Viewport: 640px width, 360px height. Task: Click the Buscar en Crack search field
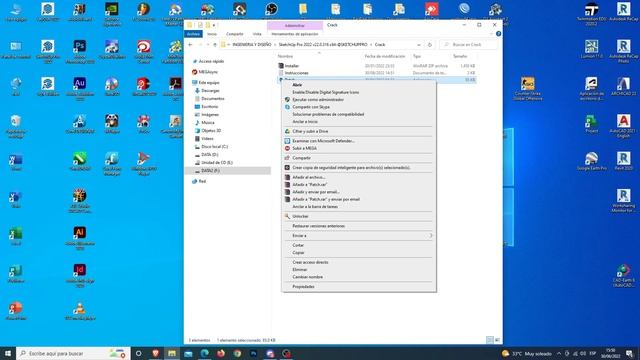click(469, 44)
